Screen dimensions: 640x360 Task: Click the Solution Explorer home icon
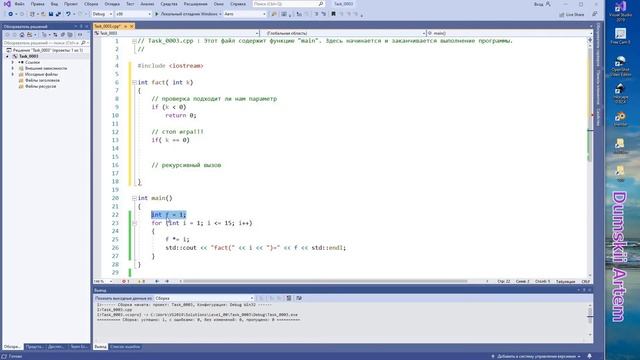tap(22, 35)
